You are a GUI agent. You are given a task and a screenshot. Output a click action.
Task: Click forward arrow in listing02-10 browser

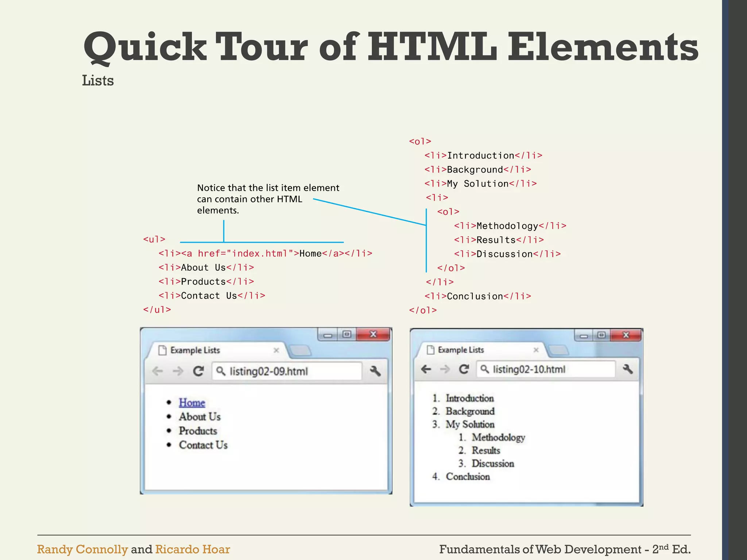[445, 369]
